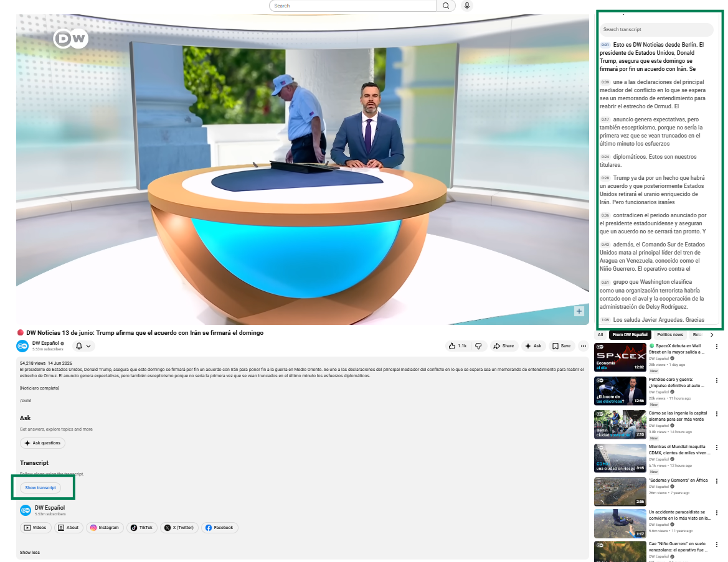Save the video to a playlist

[561, 346]
